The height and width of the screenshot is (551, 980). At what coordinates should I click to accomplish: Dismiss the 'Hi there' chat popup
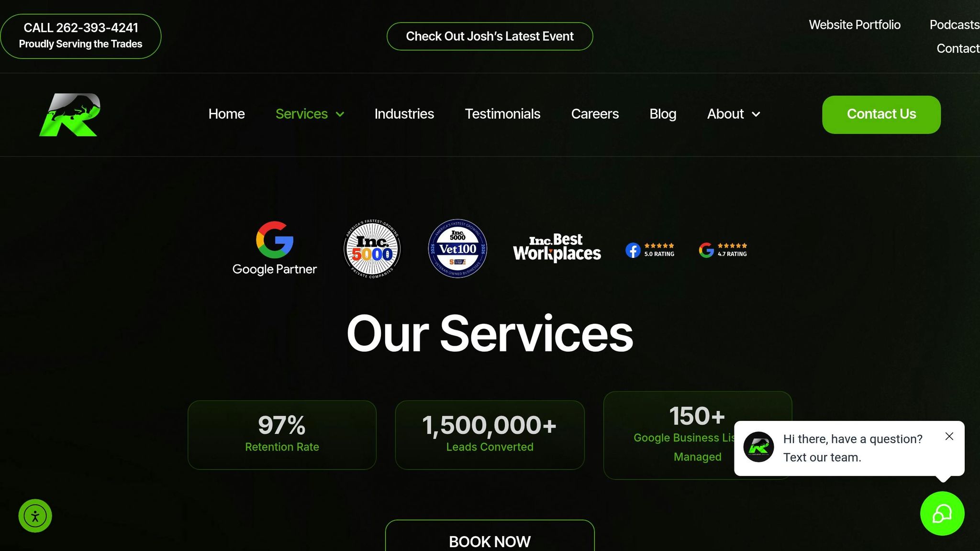(x=949, y=436)
